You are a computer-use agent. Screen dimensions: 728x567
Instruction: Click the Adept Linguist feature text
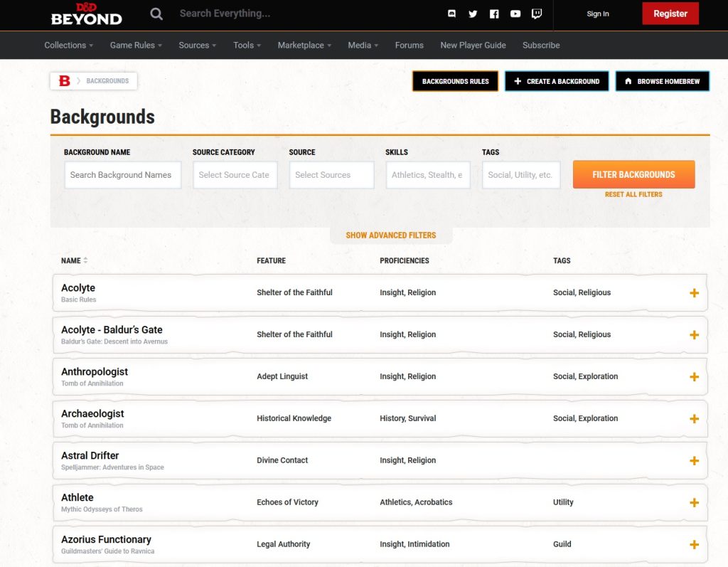tap(282, 376)
